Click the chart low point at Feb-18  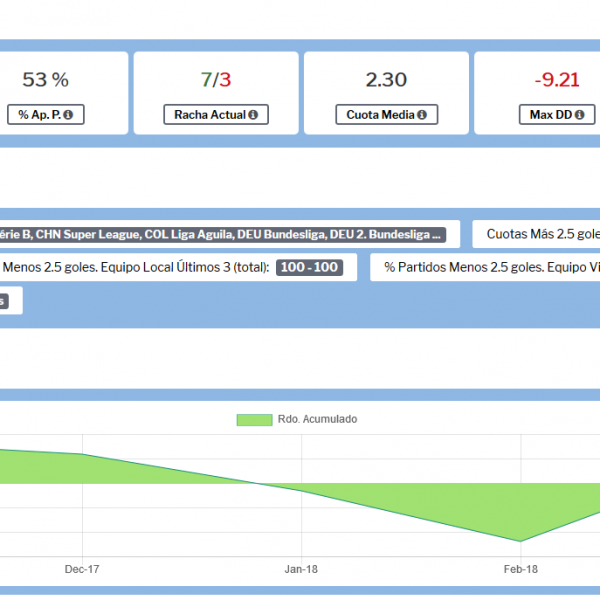point(520,541)
